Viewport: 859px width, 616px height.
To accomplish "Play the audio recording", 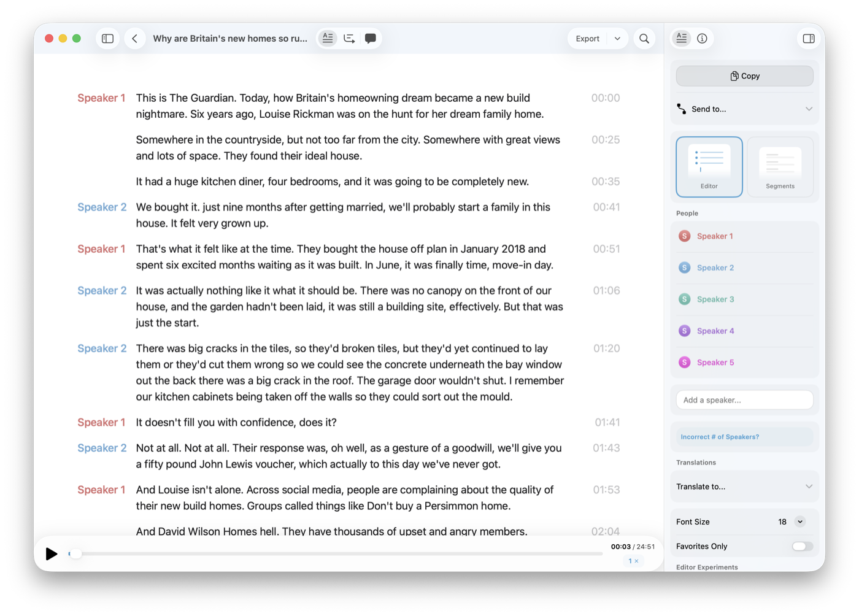I will pos(52,554).
